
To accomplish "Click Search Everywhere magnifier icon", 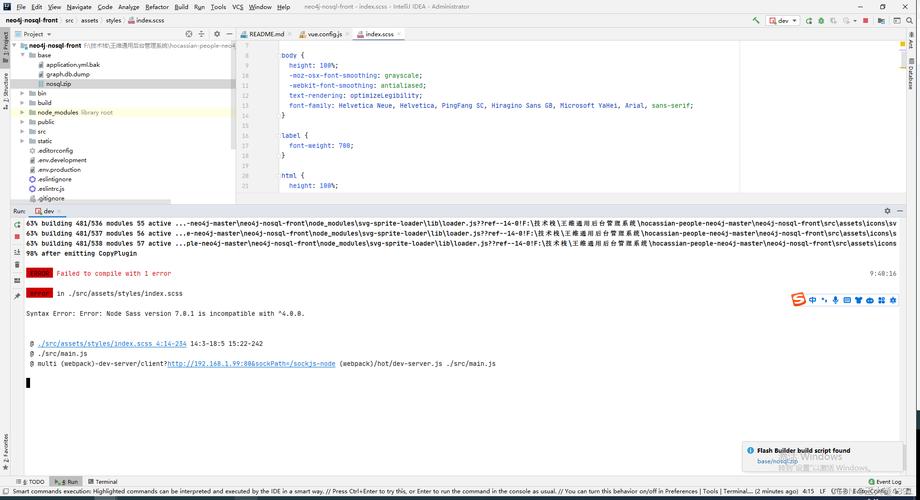I will tap(909, 21).
